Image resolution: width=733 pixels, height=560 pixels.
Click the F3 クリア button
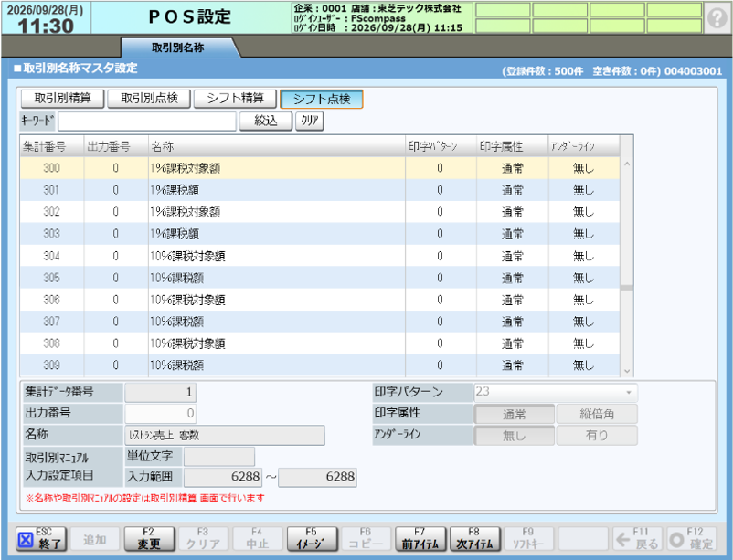click(x=203, y=539)
